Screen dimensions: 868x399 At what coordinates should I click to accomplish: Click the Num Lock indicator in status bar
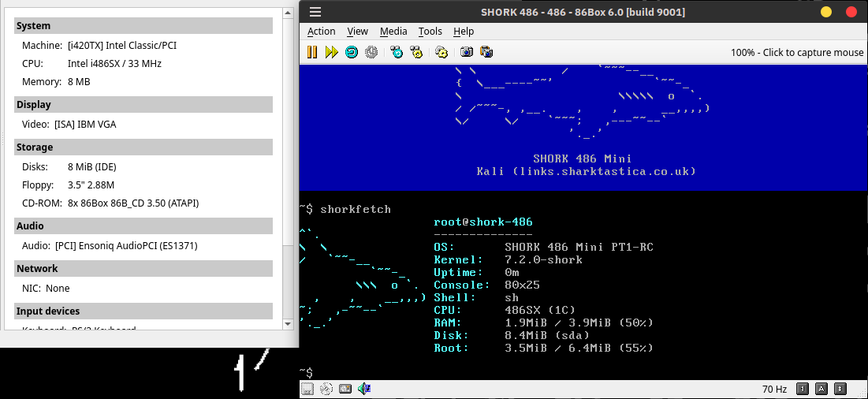(x=803, y=389)
